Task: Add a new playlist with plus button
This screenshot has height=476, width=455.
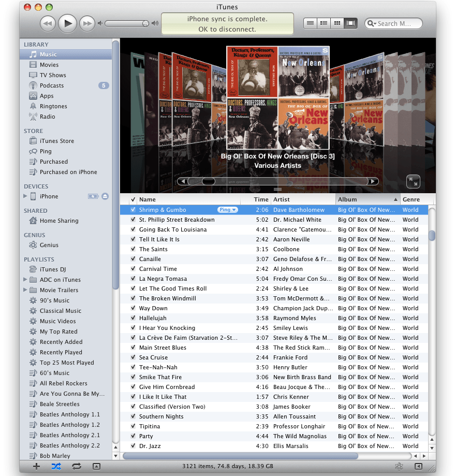Action: (x=36, y=466)
